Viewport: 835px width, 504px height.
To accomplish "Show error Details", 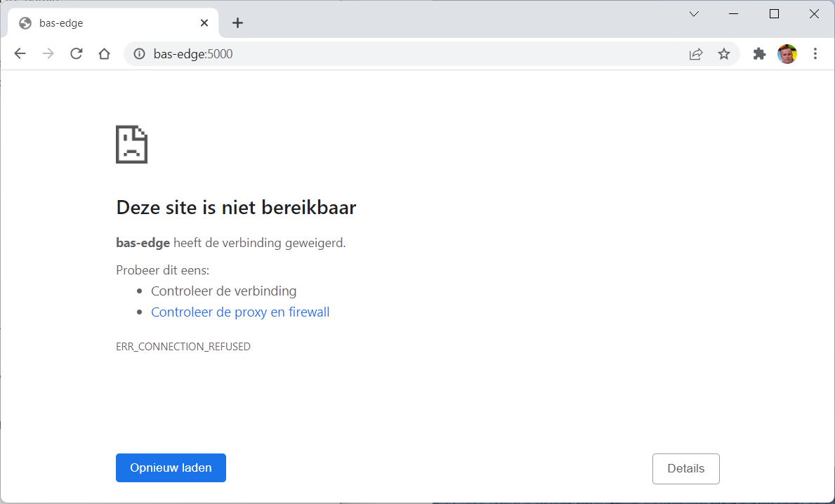I will pyautogui.click(x=685, y=469).
